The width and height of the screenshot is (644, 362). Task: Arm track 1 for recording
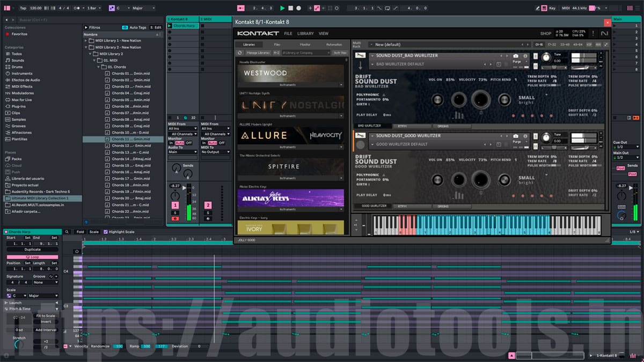click(175, 219)
